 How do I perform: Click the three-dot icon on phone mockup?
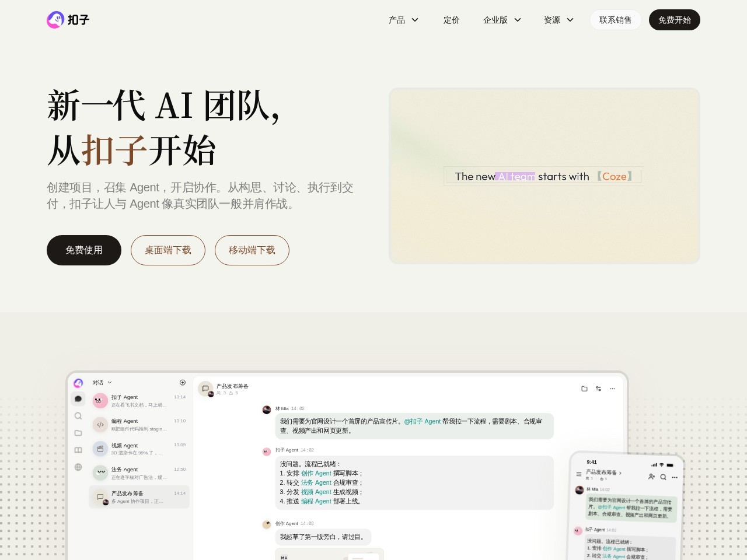tap(675, 478)
